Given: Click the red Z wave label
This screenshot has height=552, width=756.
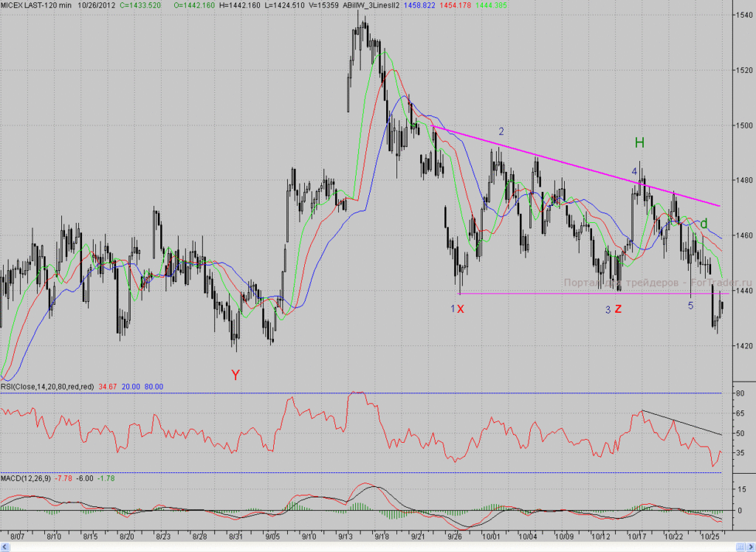Looking at the screenshot, I should point(618,309).
